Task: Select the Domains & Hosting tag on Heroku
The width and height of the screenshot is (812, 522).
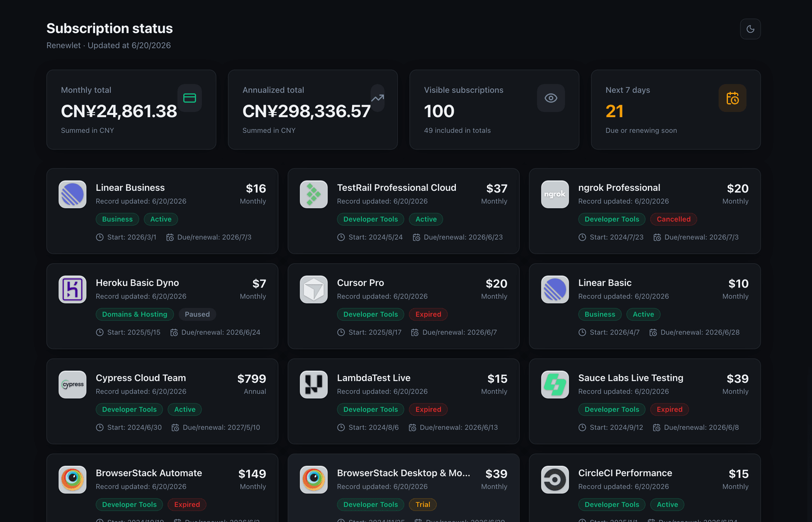Action: coord(135,314)
